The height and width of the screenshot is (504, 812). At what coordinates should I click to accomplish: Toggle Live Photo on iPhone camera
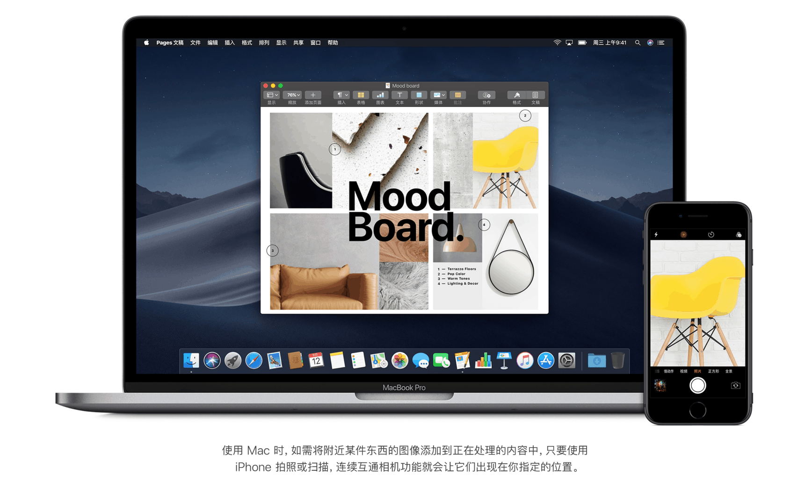[x=683, y=235]
